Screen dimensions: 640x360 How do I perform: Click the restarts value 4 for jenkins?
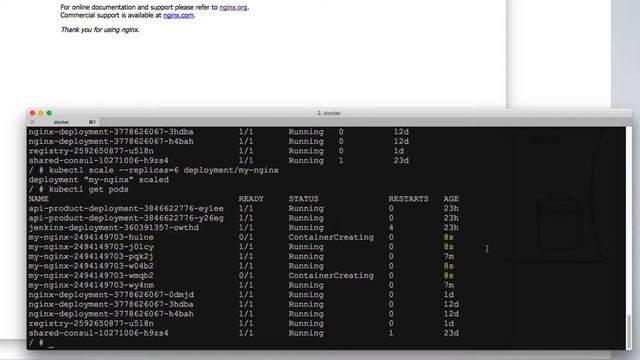pyautogui.click(x=391, y=228)
